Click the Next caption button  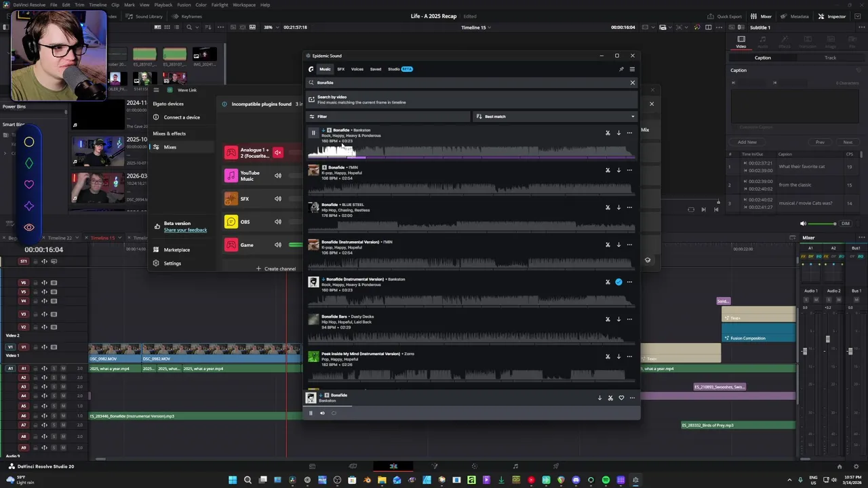(848, 142)
